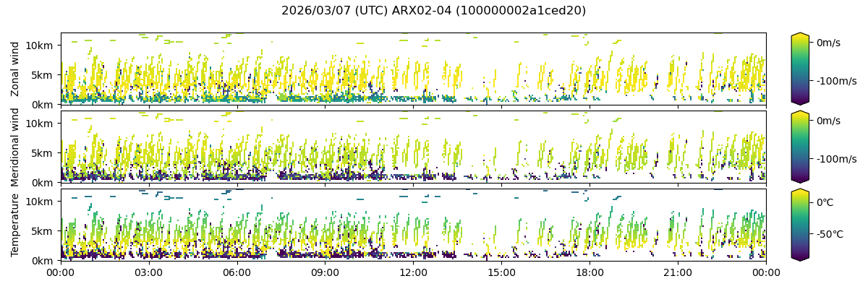Click the 03:00 time tick label
The width and height of the screenshot is (868, 289).
pyautogui.click(x=148, y=272)
